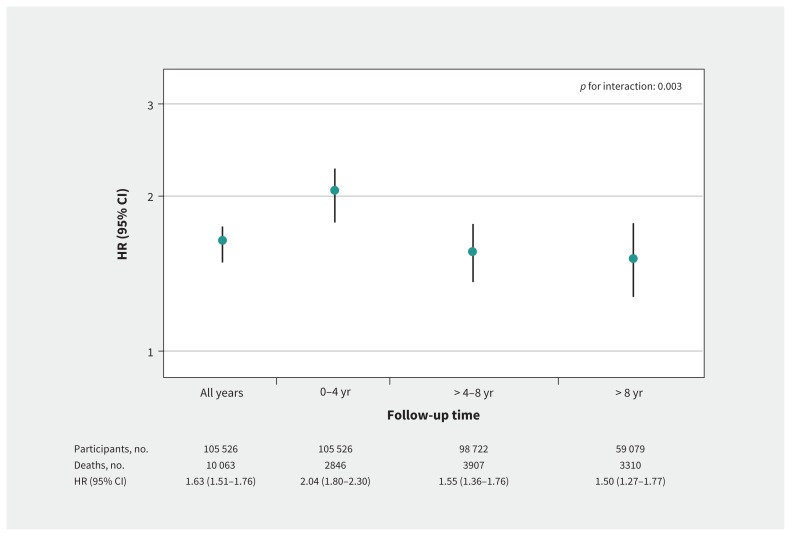Click y-axis tick label 2
Image resolution: width=791 pixels, height=536 pixels.
point(150,196)
